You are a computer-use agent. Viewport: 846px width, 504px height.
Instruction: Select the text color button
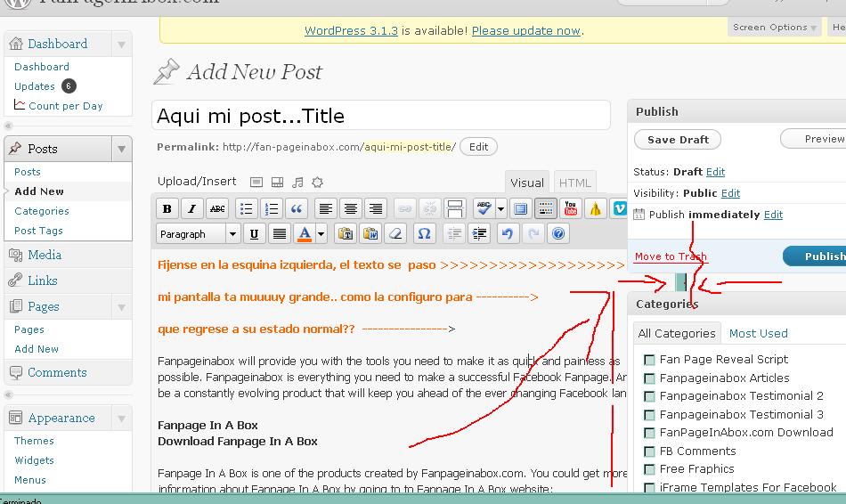click(x=305, y=234)
